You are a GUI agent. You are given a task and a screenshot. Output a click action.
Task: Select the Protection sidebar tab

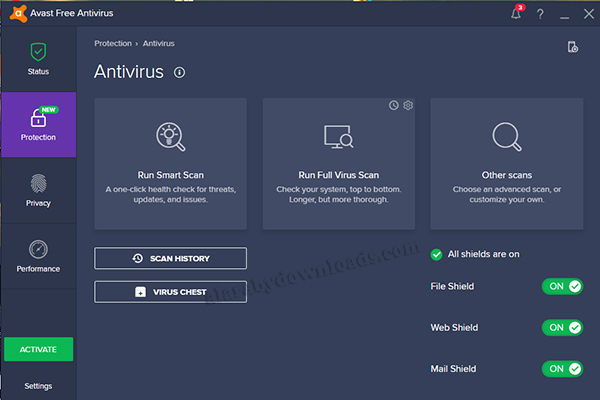coord(38,125)
